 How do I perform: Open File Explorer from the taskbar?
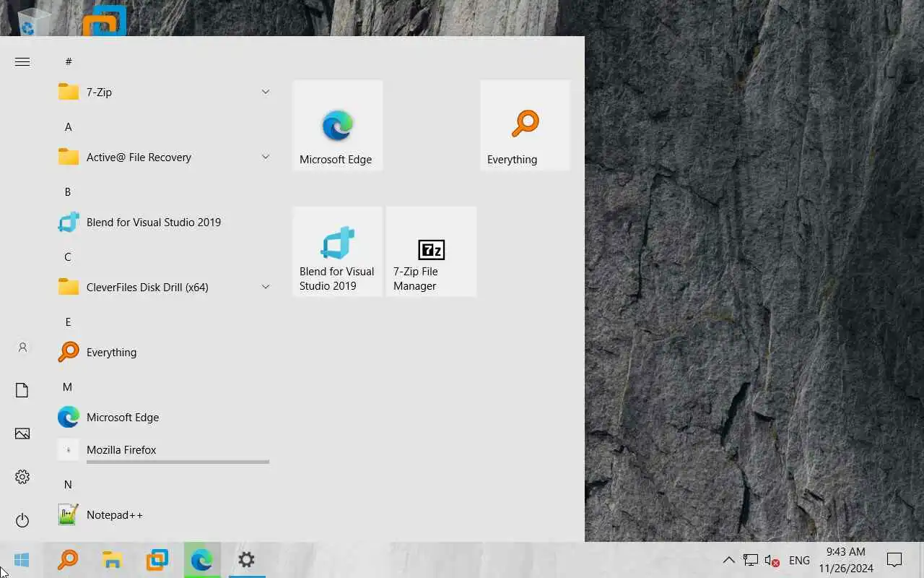pyautogui.click(x=112, y=560)
